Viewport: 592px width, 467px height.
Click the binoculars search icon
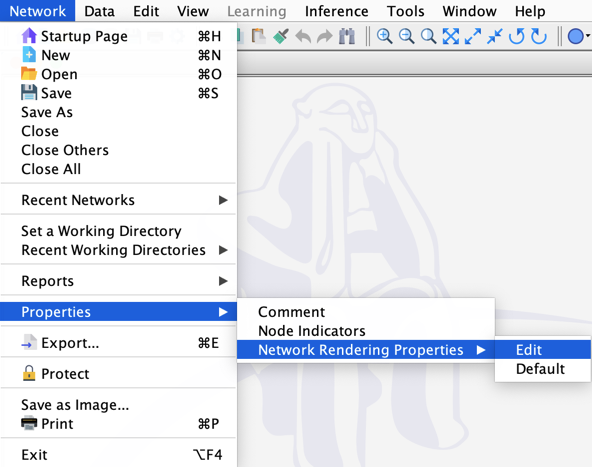click(347, 36)
